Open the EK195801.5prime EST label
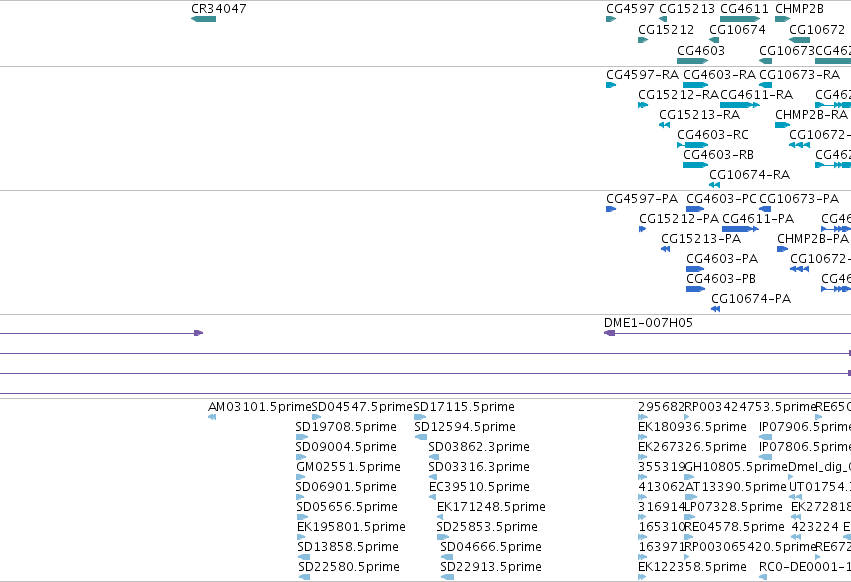Image resolution: width=851 pixels, height=582 pixels. pos(351,527)
